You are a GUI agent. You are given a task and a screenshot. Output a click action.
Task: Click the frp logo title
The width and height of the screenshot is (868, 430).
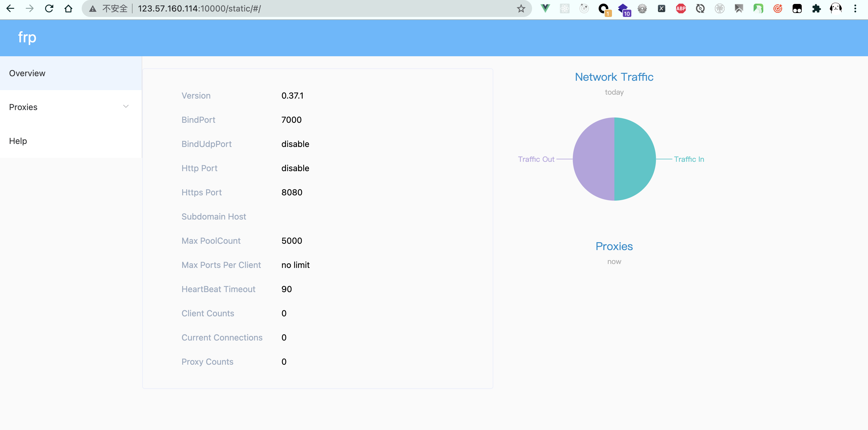(x=27, y=37)
